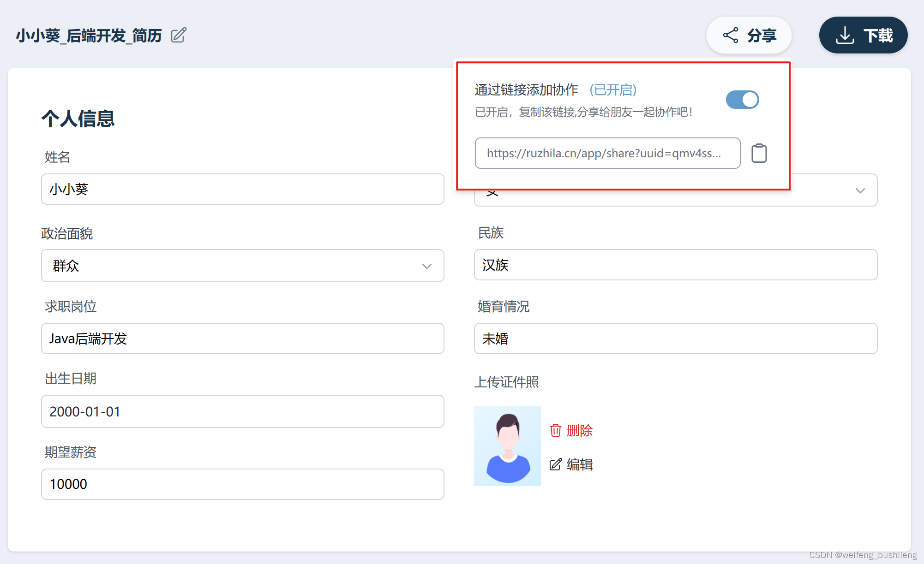Viewport: 924px width, 564px height.
Task: Click the uploaded ID photo thumbnail
Action: 507,445
